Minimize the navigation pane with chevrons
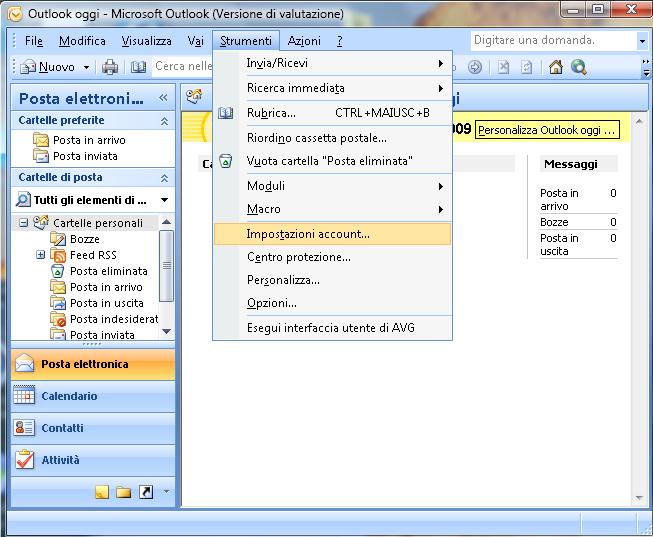The height and width of the screenshot is (537, 653). click(163, 97)
